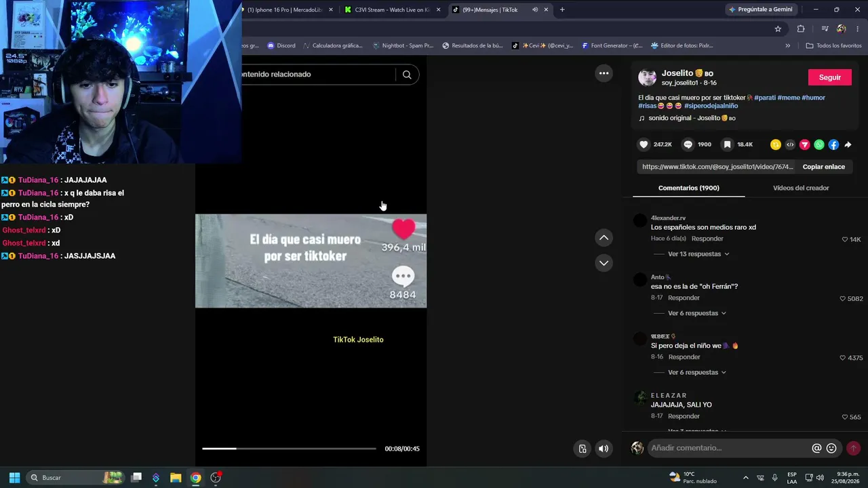868x488 pixels.
Task: Mute the video with the speaker button
Action: pyautogui.click(x=604, y=449)
